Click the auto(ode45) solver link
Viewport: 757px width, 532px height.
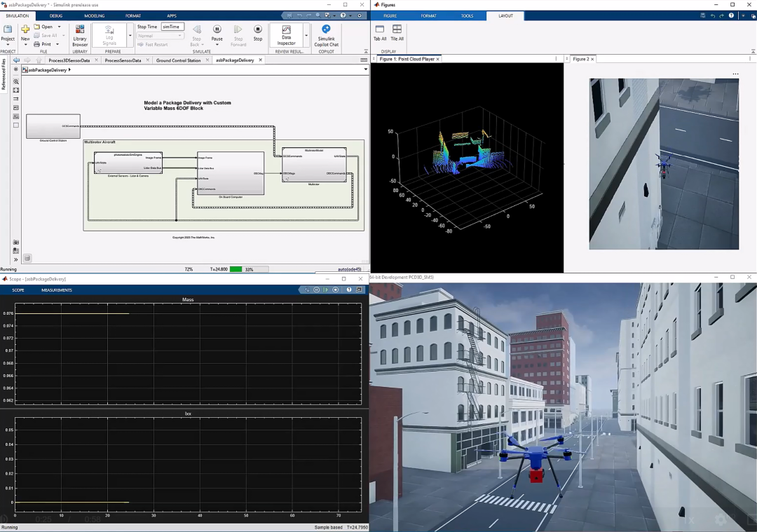pos(349,269)
